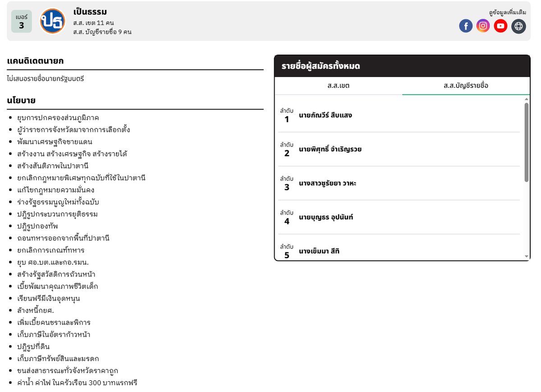Click the candidate list scrollbar thumb
Viewport: 541px width, 392px height.
(x=527, y=142)
